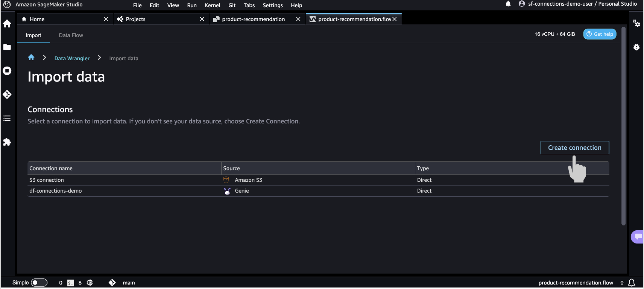Open the Tabs menu

249,5
